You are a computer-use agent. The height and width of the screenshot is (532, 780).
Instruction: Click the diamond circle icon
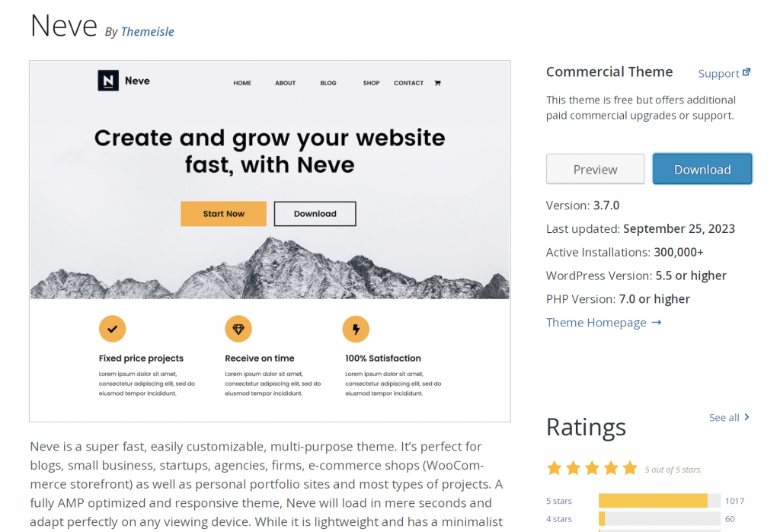pos(238,329)
